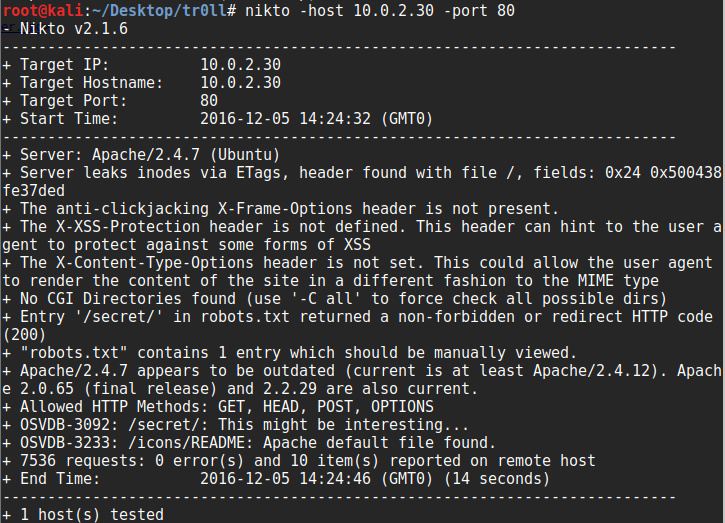Click the OSVDB-3233 /icons/README finding

click(x=249, y=443)
